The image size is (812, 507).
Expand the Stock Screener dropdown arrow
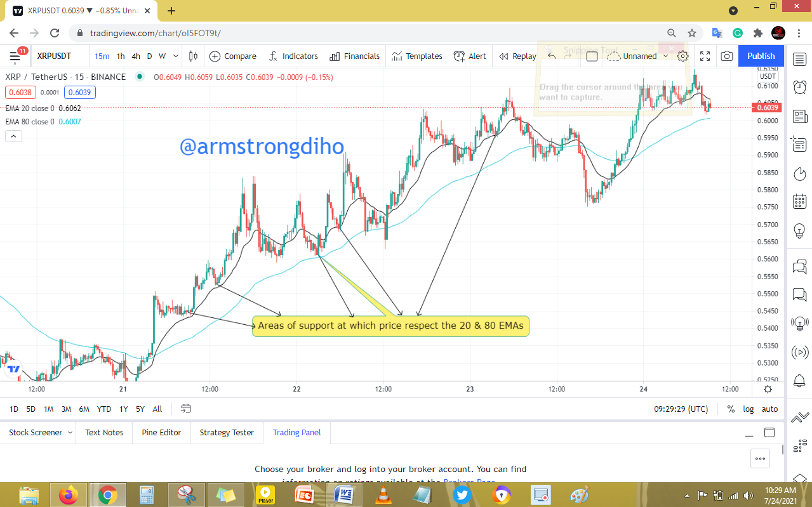click(x=70, y=433)
